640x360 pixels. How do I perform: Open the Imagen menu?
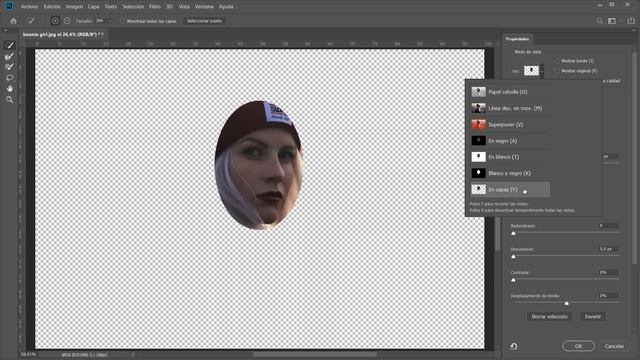tap(74, 7)
